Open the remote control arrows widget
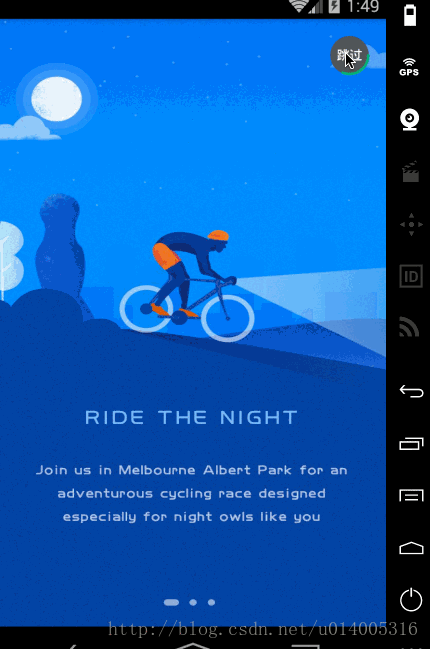 [x=411, y=224]
